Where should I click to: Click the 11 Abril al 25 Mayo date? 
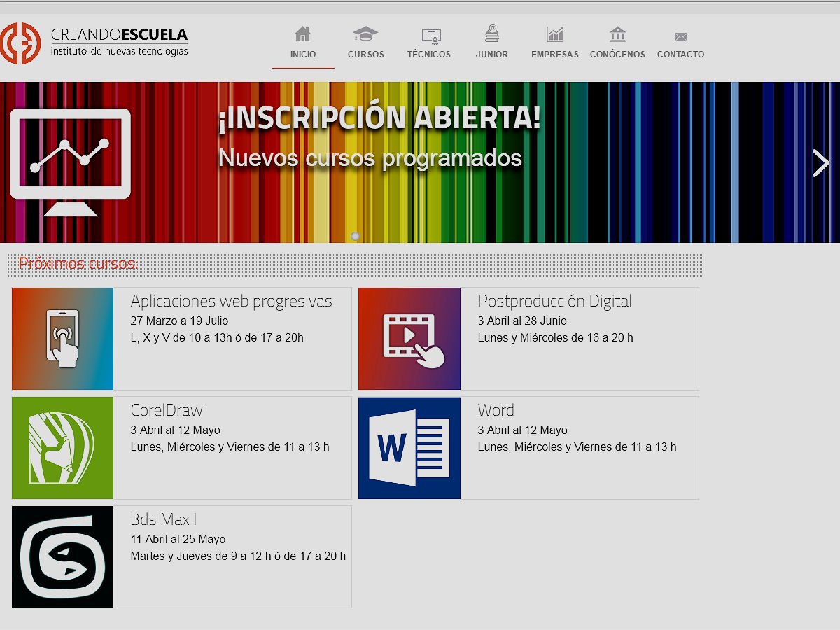point(178,540)
